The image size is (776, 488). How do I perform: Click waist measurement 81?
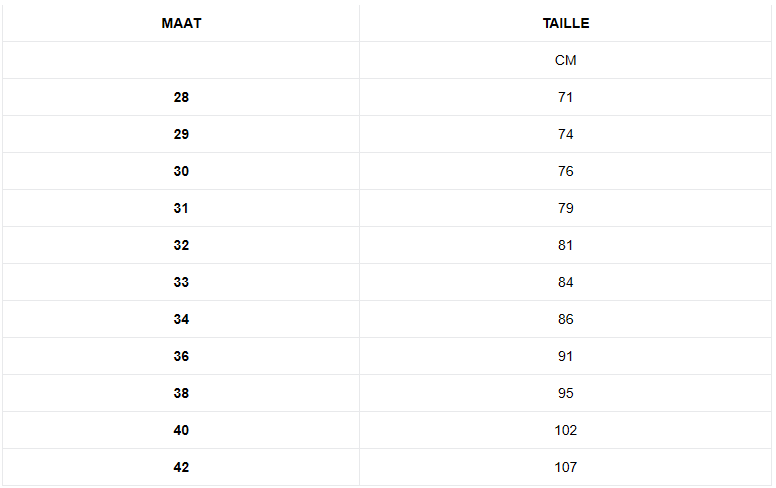pyautogui.click(x=566, y=245)
